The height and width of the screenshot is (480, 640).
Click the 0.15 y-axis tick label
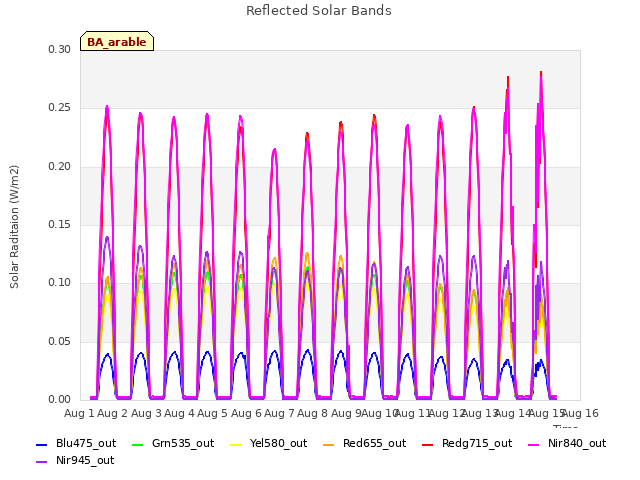click(x=60, y=224)
